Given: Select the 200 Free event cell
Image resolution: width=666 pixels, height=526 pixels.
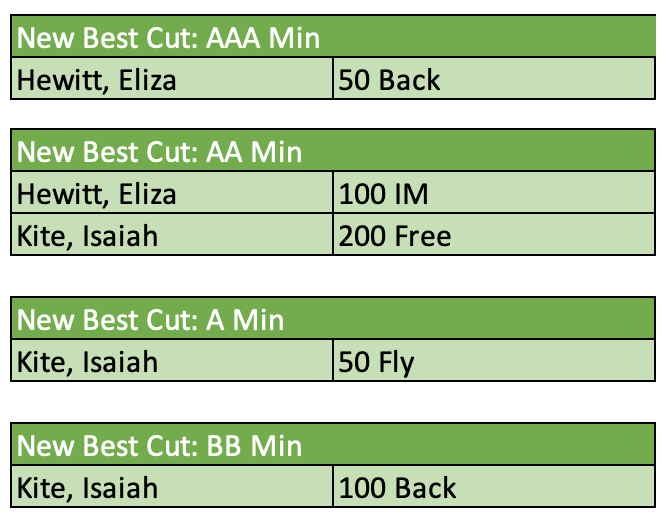Looking at the screenshot, I should click(x=395, y=236).
